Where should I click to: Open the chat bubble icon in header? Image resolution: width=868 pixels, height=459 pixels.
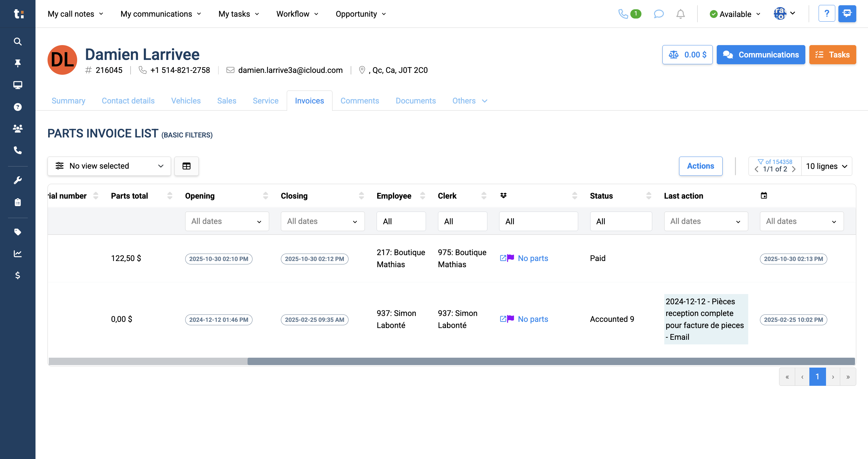(x=658, y=14)
